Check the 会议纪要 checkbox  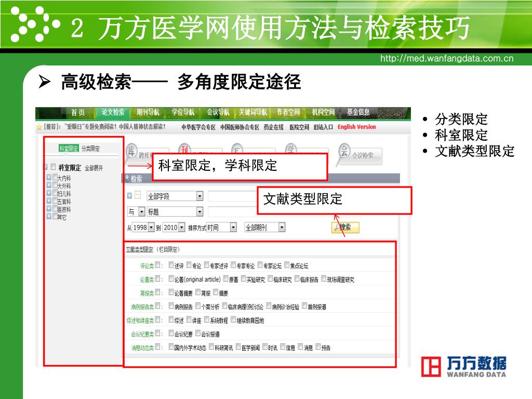click(171, 333)
